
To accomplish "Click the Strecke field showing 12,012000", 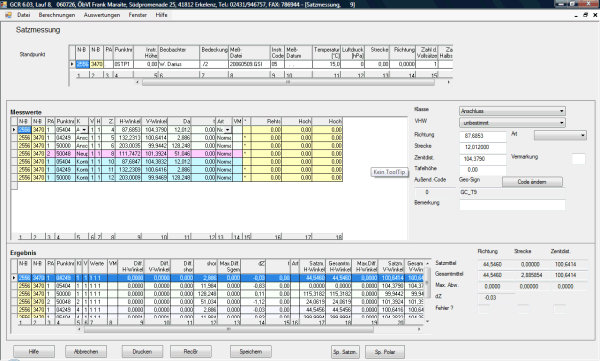I will click(x=483, y=147).
